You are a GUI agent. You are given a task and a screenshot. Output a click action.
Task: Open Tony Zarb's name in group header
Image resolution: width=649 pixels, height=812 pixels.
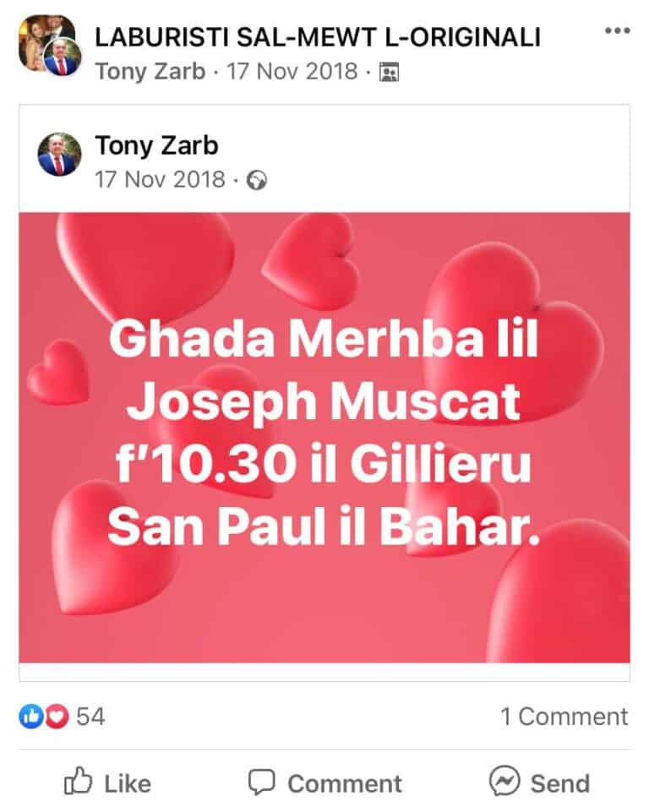pyautogui.click(x=150, y=72)
